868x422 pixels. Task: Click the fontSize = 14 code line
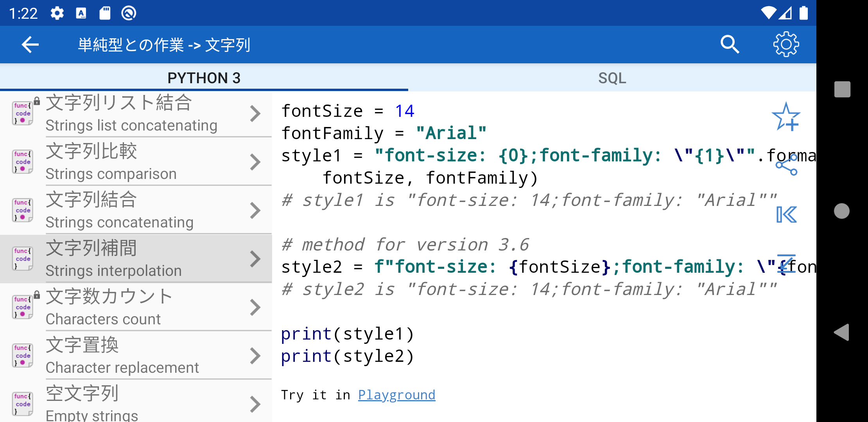(x=348, y=111)
